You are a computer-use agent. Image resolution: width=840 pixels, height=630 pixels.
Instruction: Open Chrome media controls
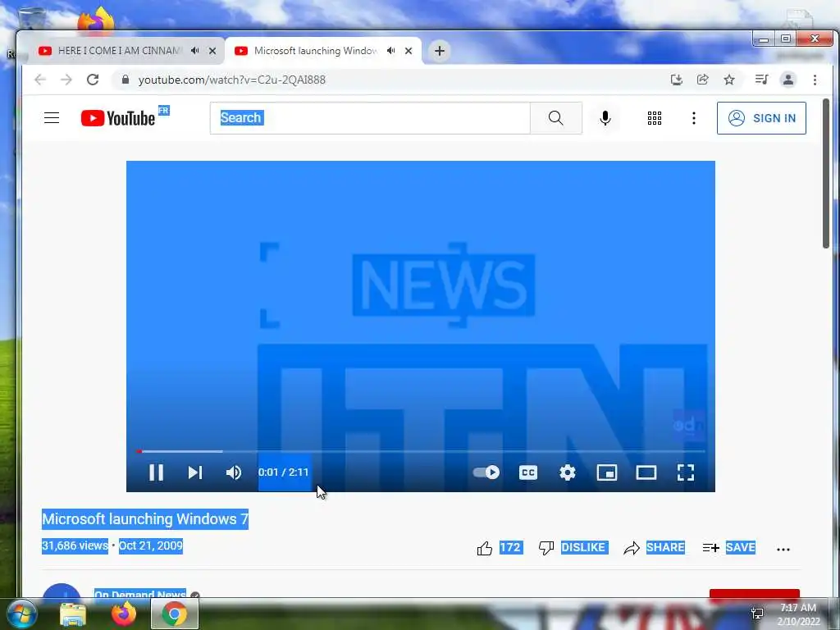point(761,80)
